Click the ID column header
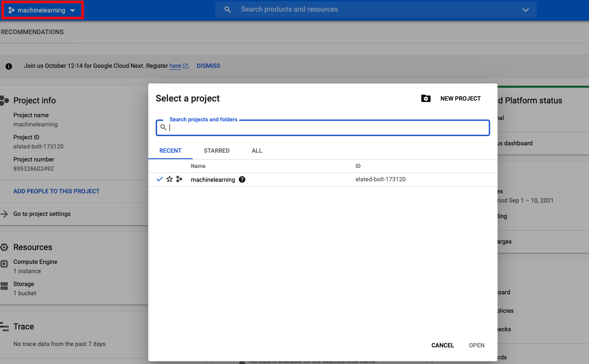Screen dimensions: 589x364 pyautogui.click(x=358, y=166)
